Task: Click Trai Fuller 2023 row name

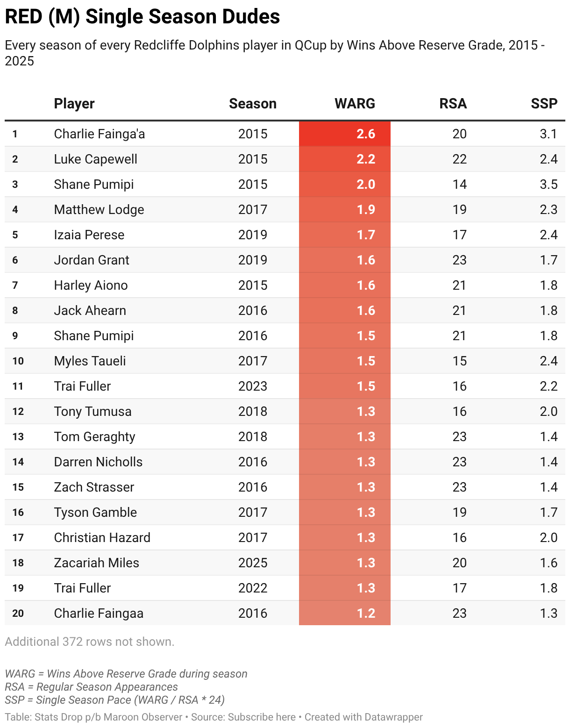Action: pos(82,386)
